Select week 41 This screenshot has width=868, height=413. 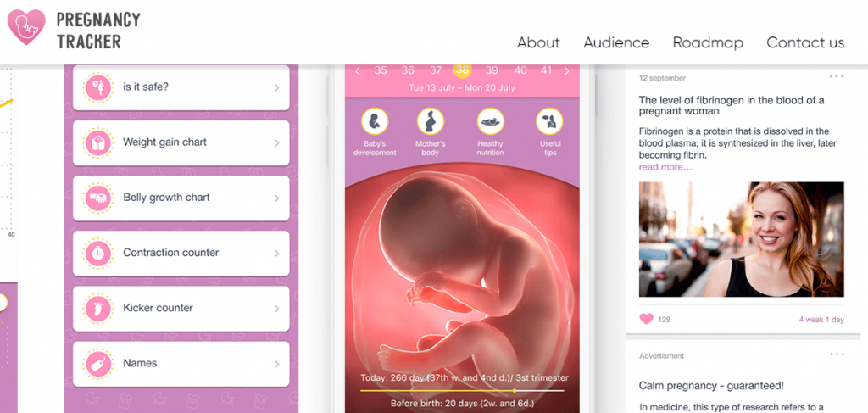click(547, 71)
